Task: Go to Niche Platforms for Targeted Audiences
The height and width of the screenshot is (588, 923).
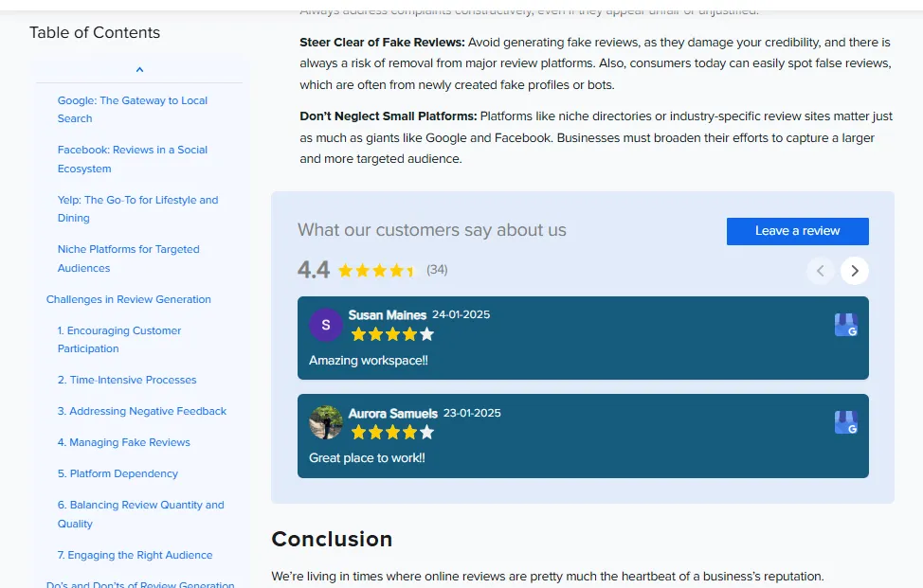Action: (x=128, y=258)
